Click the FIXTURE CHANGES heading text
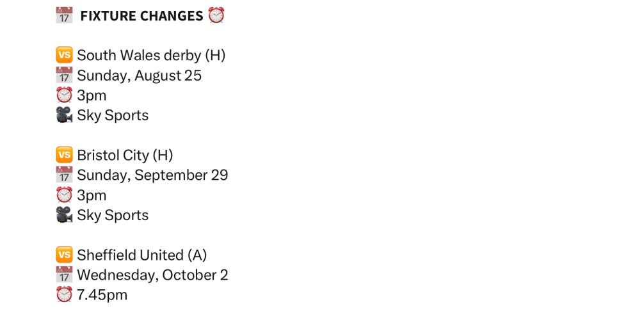 click(x=141, y=16)
